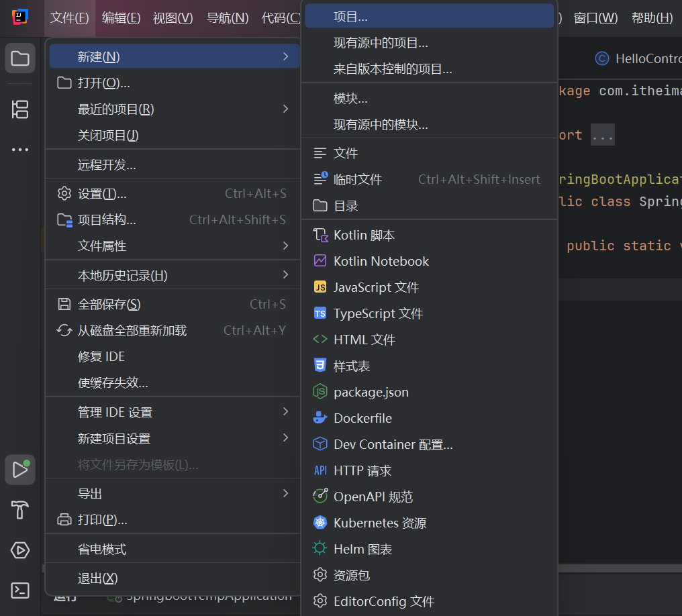
Task: Expand the 新建(N) submenu arrow
Action: pos(285,56)
